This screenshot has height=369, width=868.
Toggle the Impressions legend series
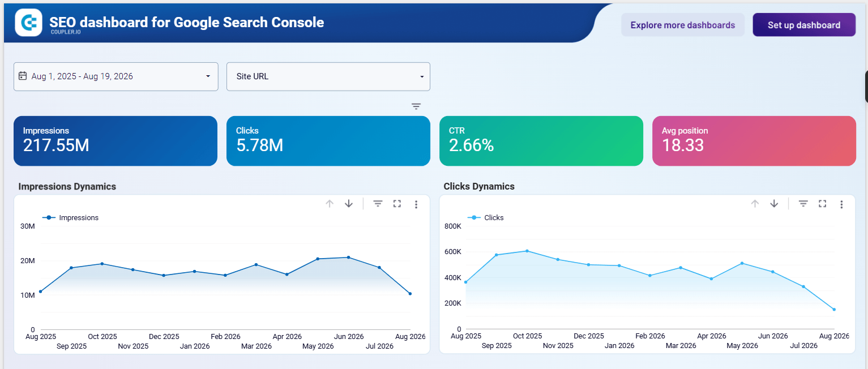pos(70,218)
